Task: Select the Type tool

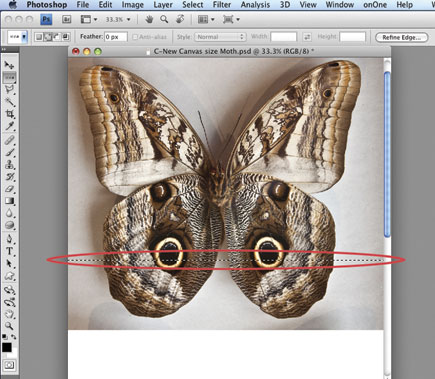Action: [9, 251]
